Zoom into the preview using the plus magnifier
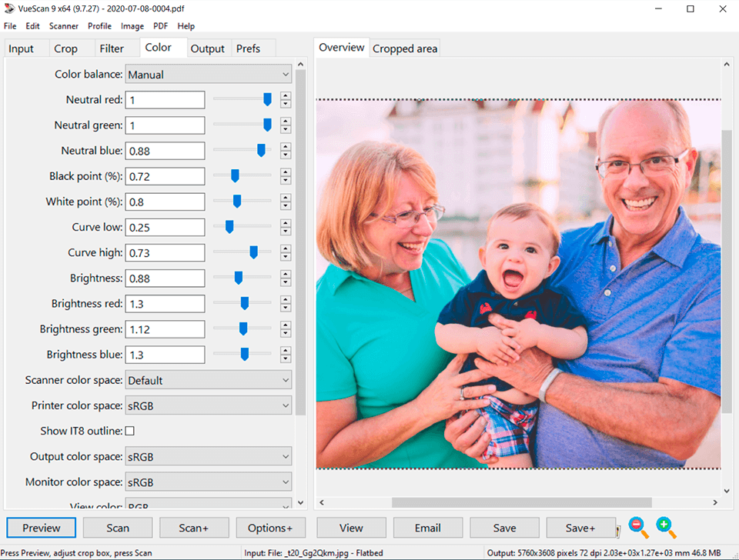This screenshot has height=560, width=739. (x=665, y=528)
